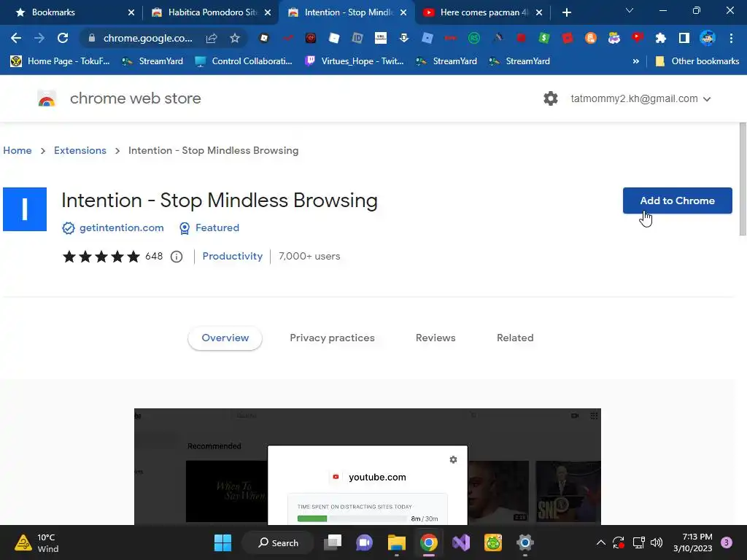Show the Related tab
This screenshot has height=560, width=747.
tap(515, 338)
